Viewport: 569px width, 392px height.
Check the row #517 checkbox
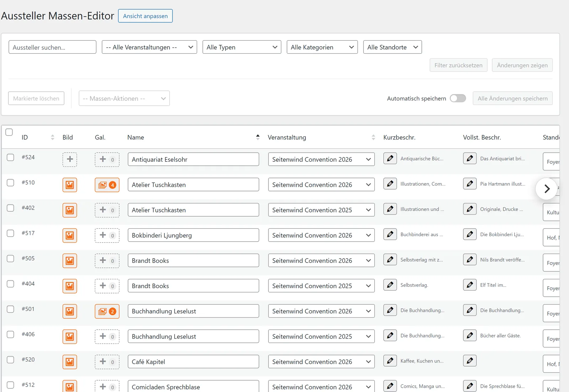point(11,233)
